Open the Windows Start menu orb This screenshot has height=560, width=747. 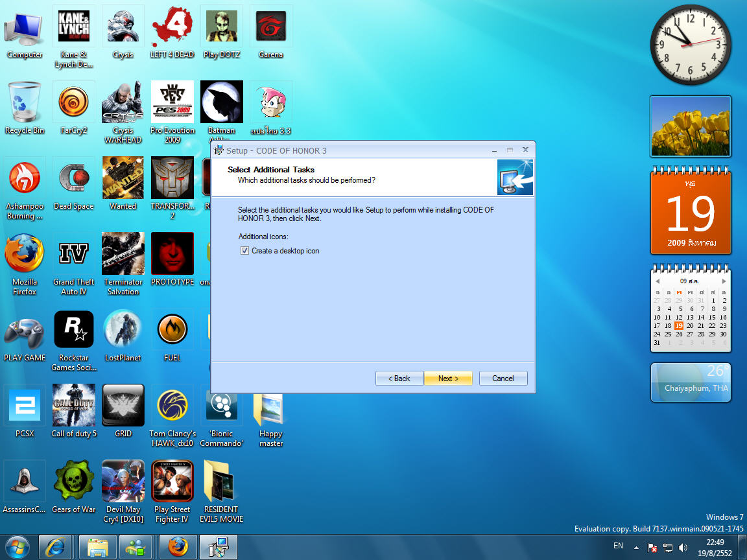click(x=17, y=547)
